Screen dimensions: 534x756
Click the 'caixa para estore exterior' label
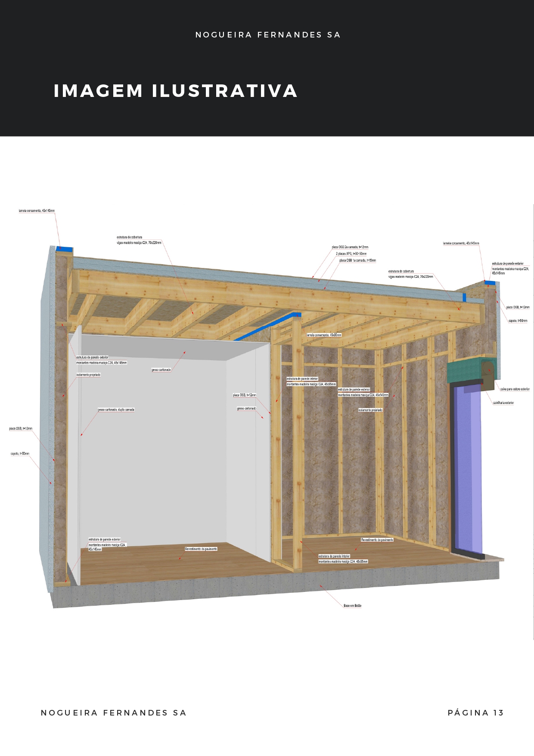pos(515,389)
